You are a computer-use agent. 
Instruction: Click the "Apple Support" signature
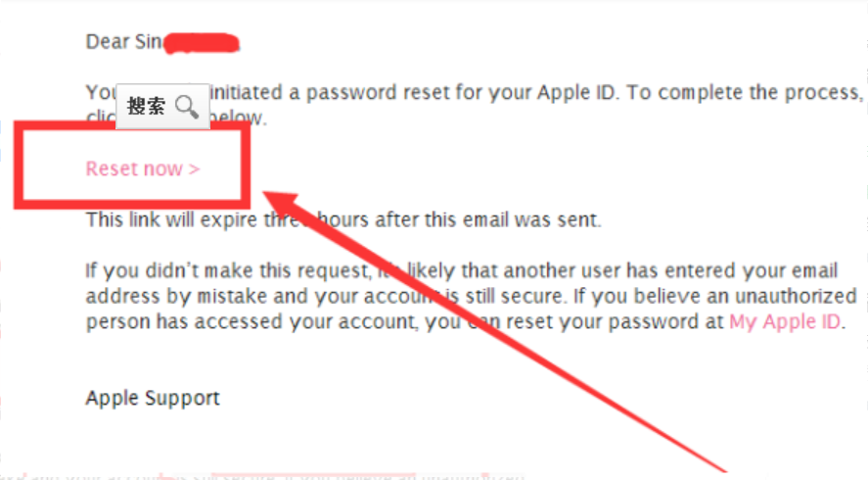pos(153,398)
